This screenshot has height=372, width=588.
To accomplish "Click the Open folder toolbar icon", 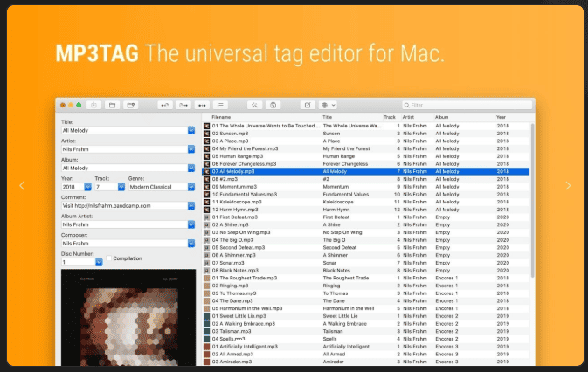I will coord(112,106).
